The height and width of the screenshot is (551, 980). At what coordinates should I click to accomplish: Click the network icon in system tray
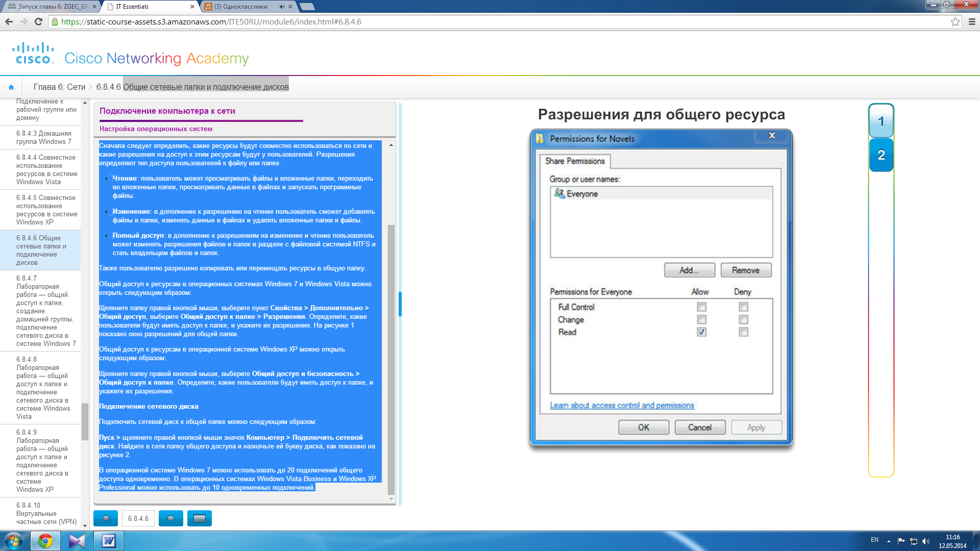pos(914,541)
